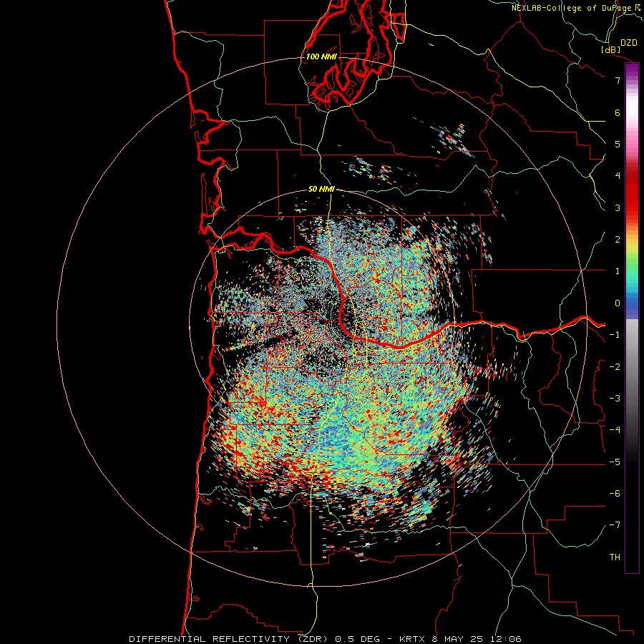
Task: Click the 4 value on color scale
Action: [x=618, y=176]
